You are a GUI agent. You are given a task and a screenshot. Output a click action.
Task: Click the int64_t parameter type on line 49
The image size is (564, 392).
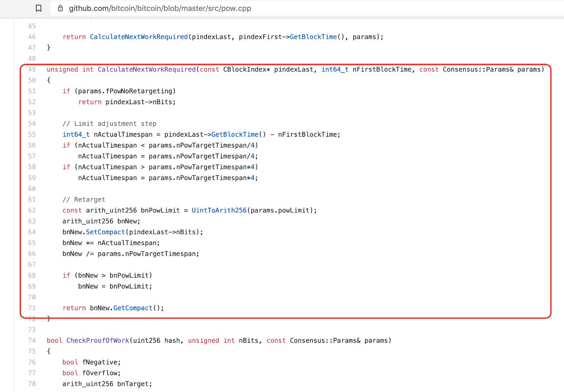pos(335,69)
